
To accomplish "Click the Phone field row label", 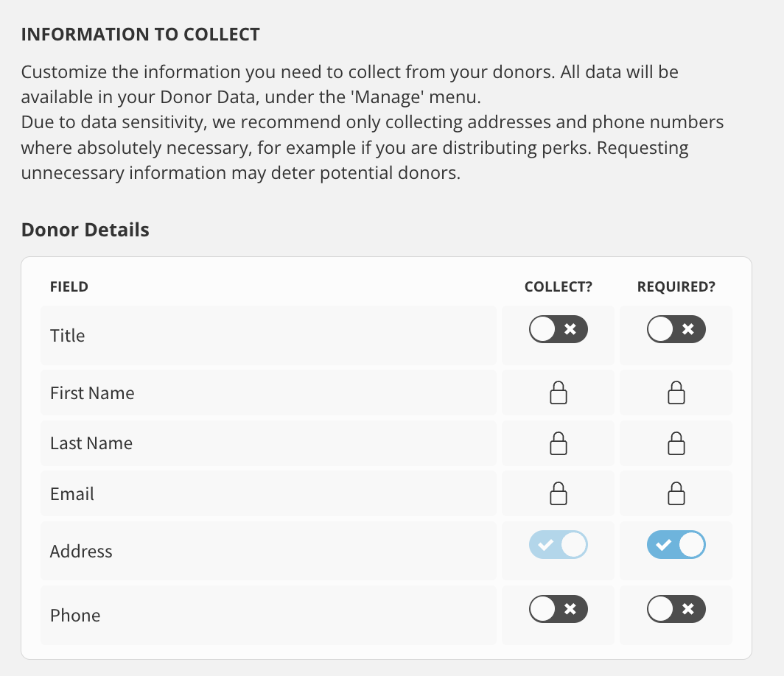I will point(75,615).
